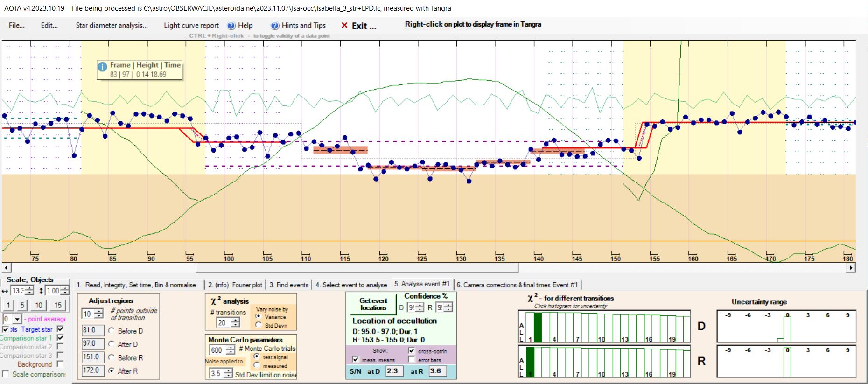Click the horizontal scale arrow icon

[x=5, y=291]
